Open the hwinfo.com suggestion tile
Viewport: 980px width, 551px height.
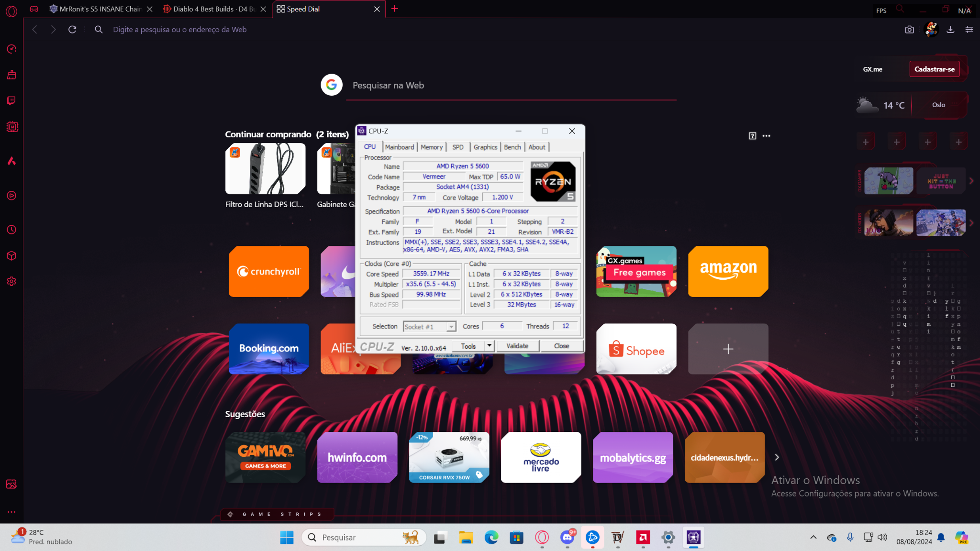coord(357,457)
